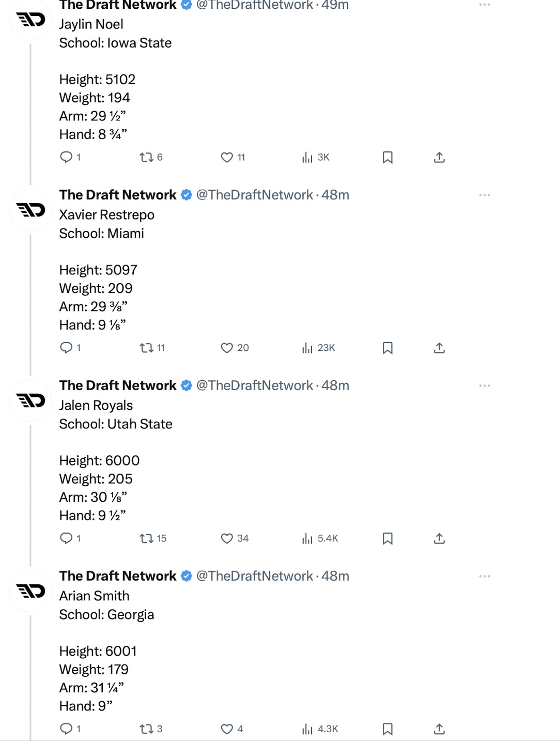
Task: Bookmark the Arian Smith tweet
Action: [387, 729]
